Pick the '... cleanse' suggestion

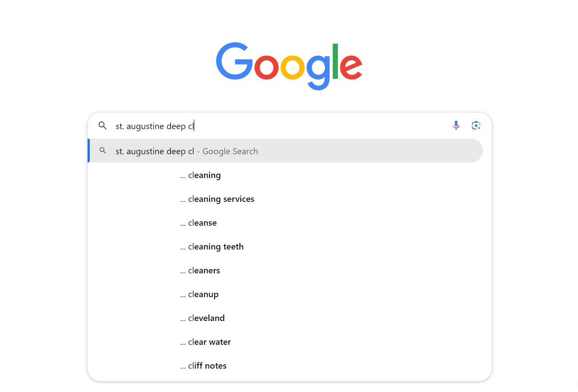(202, 223)
